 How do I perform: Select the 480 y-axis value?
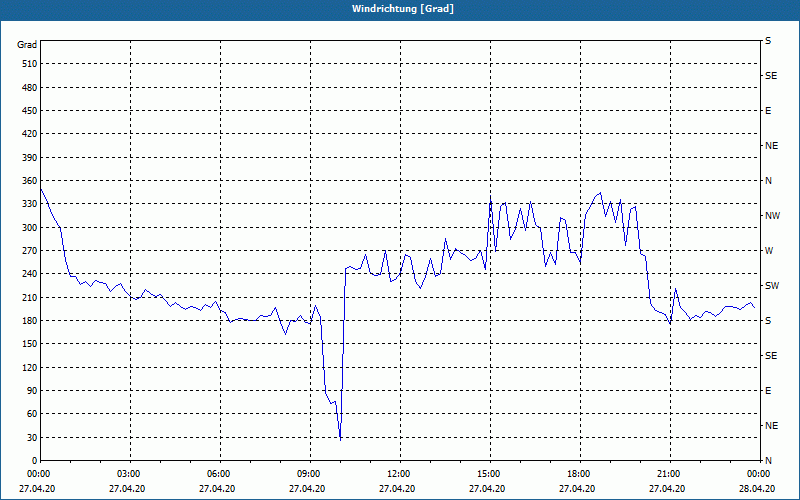coord(30,88)
